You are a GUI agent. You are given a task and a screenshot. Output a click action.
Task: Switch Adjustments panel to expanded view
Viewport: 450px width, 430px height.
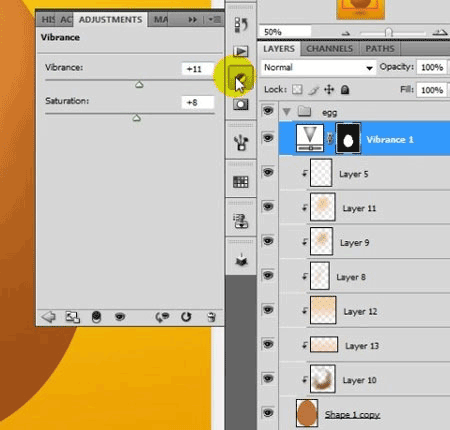click(72, 317)
